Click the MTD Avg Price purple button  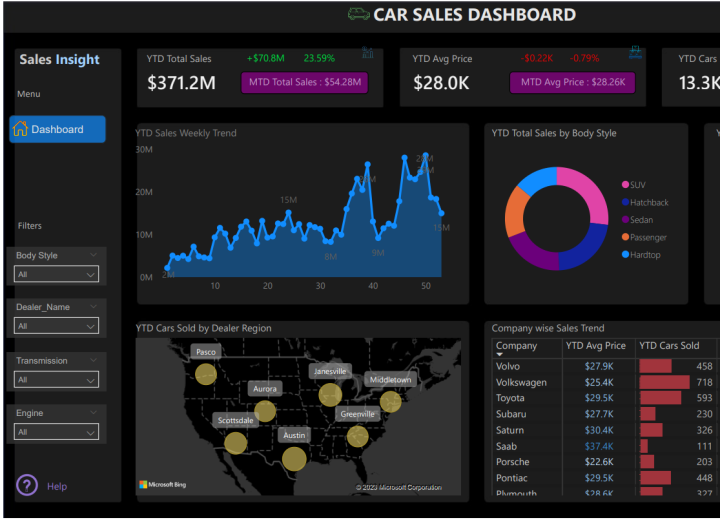point(572,82)
